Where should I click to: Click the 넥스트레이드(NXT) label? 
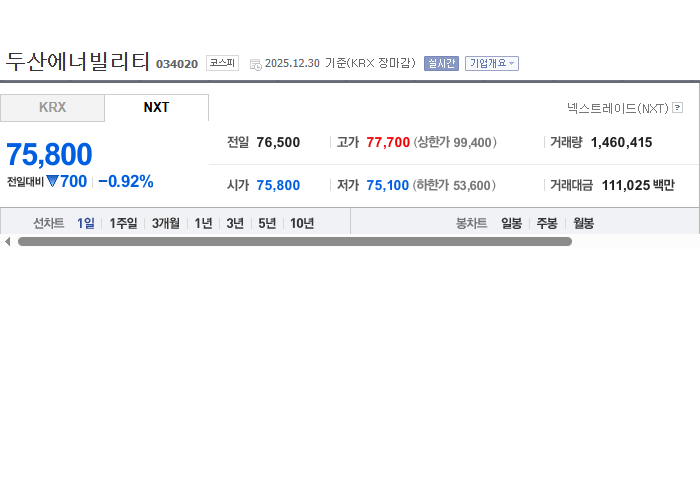[x=618, y=108]
